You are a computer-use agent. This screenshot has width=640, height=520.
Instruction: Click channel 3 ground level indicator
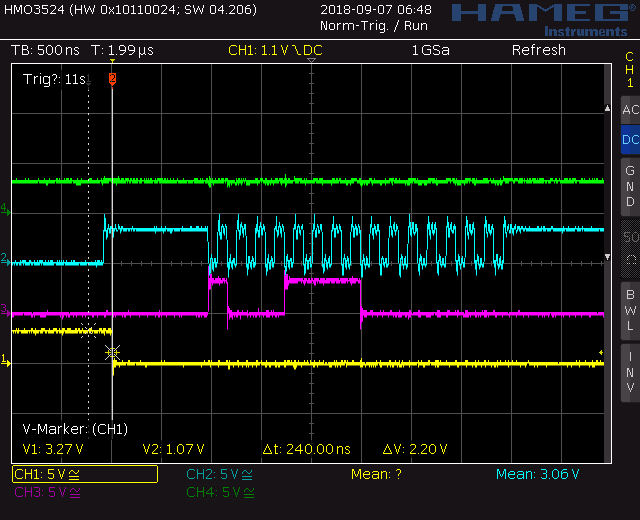point(5,310)
